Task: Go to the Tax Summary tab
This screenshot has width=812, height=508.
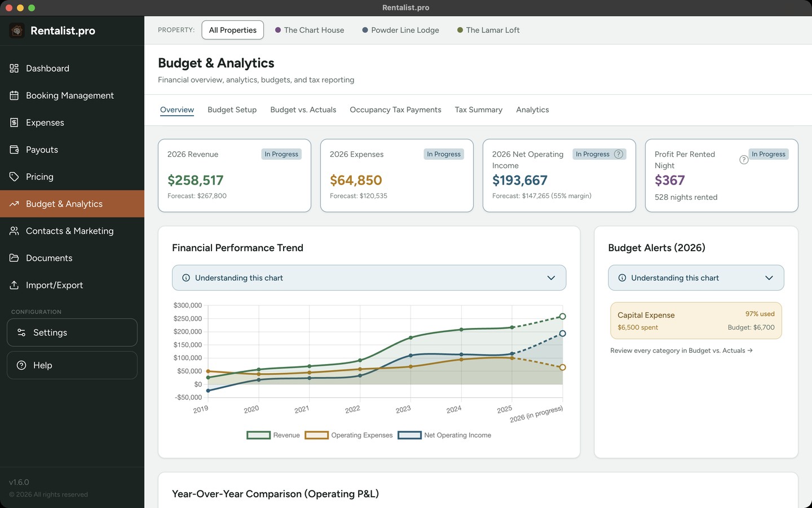Action: pyautogui.click(x=479, y=110)
